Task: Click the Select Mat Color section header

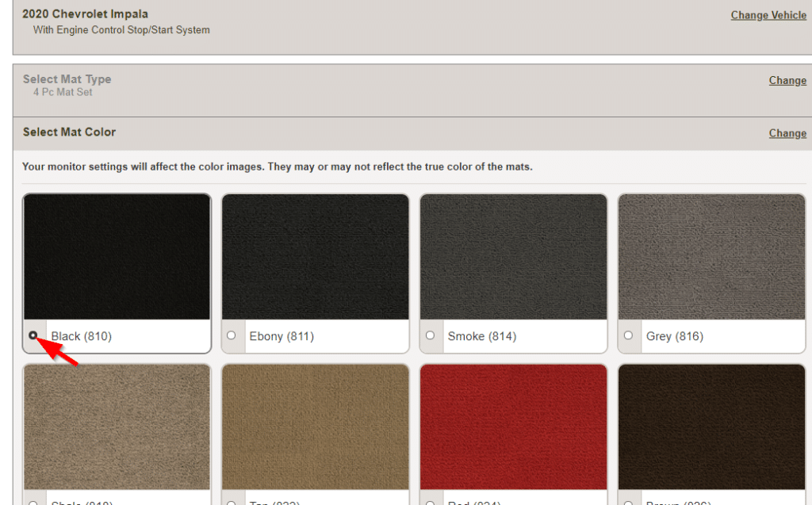Action: click(x=69, y=132)
